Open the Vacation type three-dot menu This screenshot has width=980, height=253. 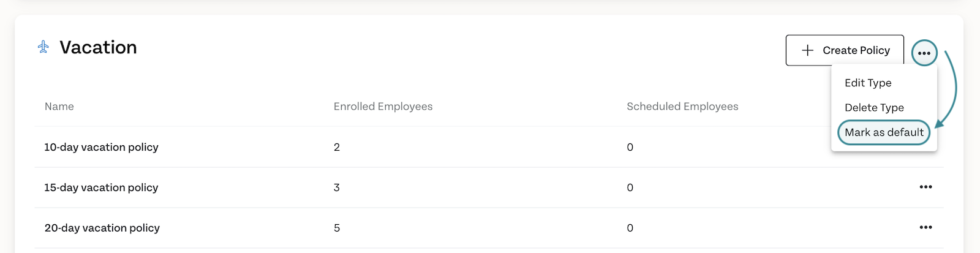click(924, 53)
